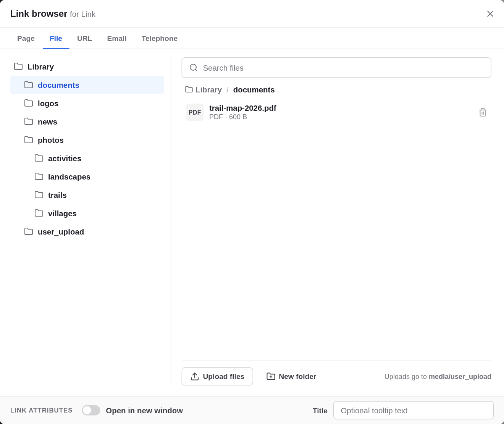Select the File tab

point(56,39)
